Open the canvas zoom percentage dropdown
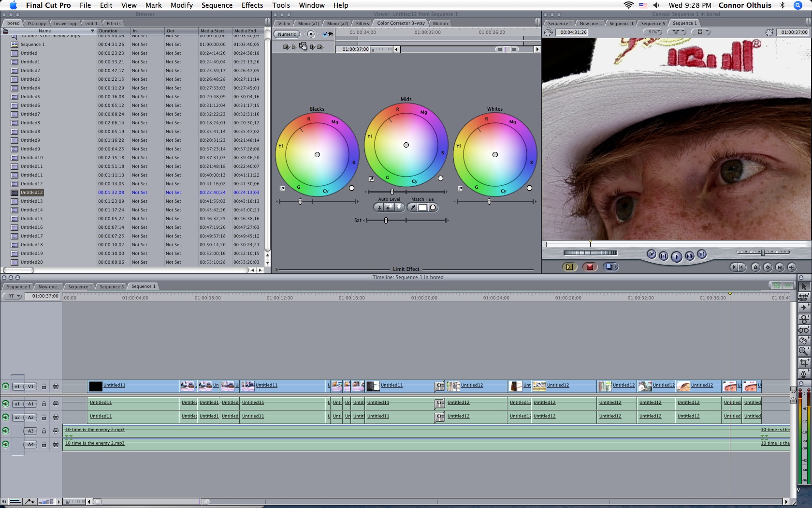 tap(653, 32)
